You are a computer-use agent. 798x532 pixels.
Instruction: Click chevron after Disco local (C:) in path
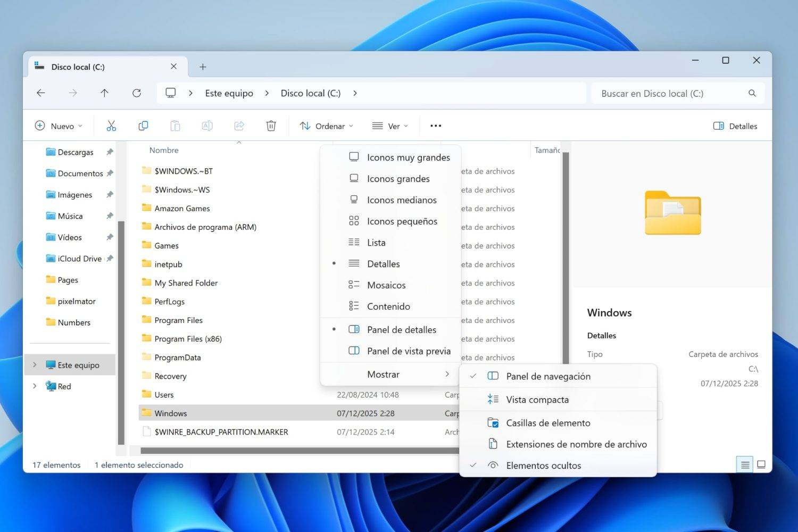pos(355,93)
